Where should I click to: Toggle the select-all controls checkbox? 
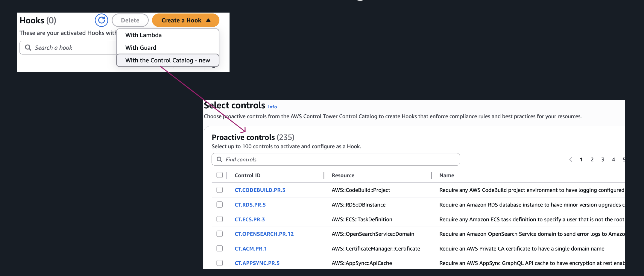coord(220,175)
